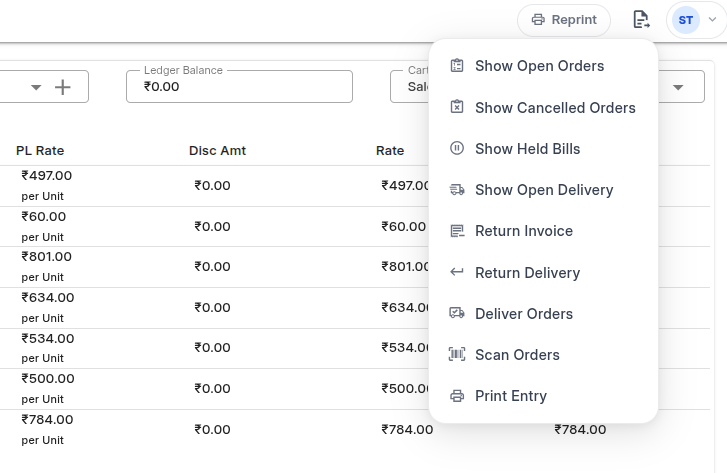Select Return Delivery

pyautogui.click(x=543, y=273)
